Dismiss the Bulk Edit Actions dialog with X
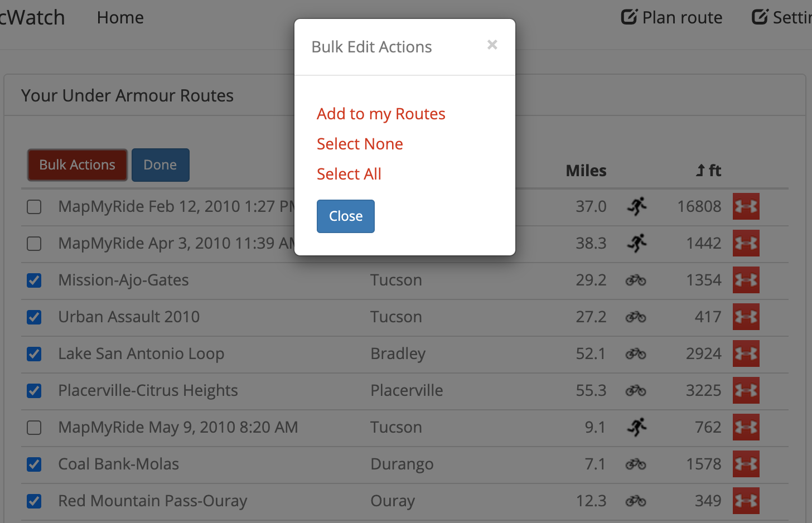812x523 pixels. pyautogui.click(x=492, y=45)
